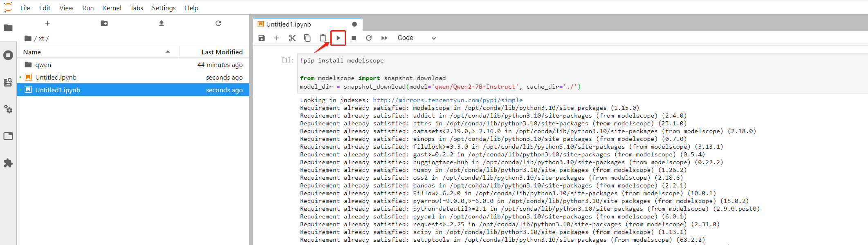Viewport: 868px width, 245px height.
Task: Click the modelscope (1.15.0) output line
Action: pos(469,108)
